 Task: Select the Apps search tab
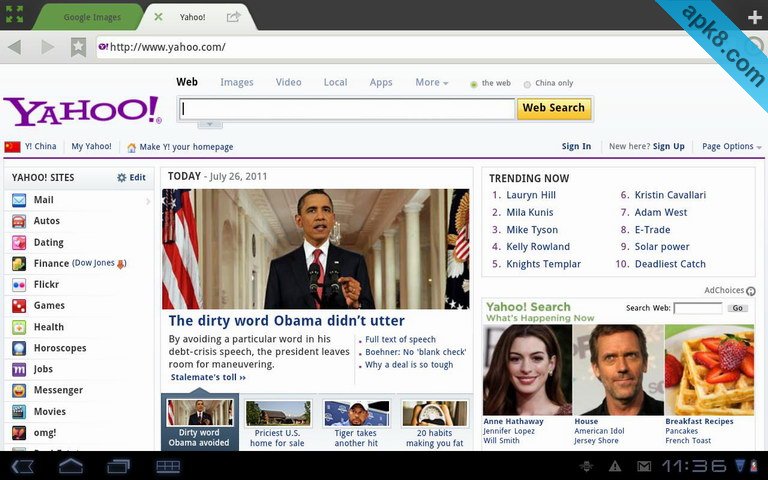click(x=381, y=82)
